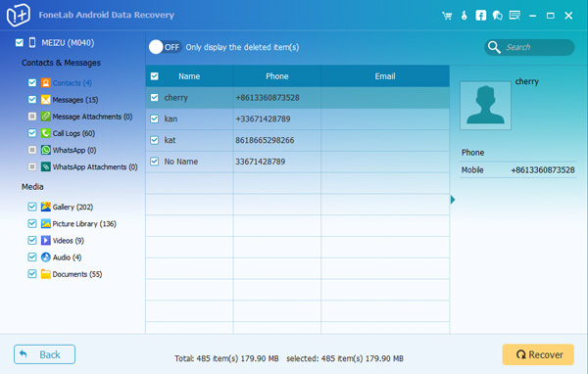
Task: Open Documents (55) category
Action: tap(77, 274)
